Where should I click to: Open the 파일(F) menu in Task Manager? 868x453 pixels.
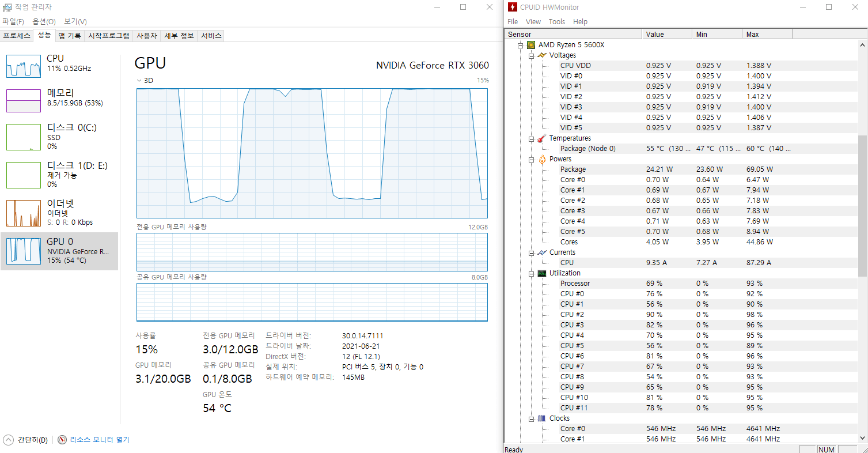(x=13, y=21)
